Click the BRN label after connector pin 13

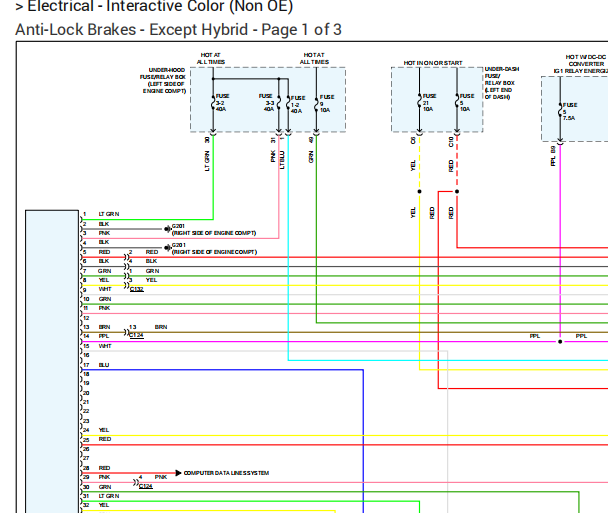pyautogui.click(x=161, y=327)
